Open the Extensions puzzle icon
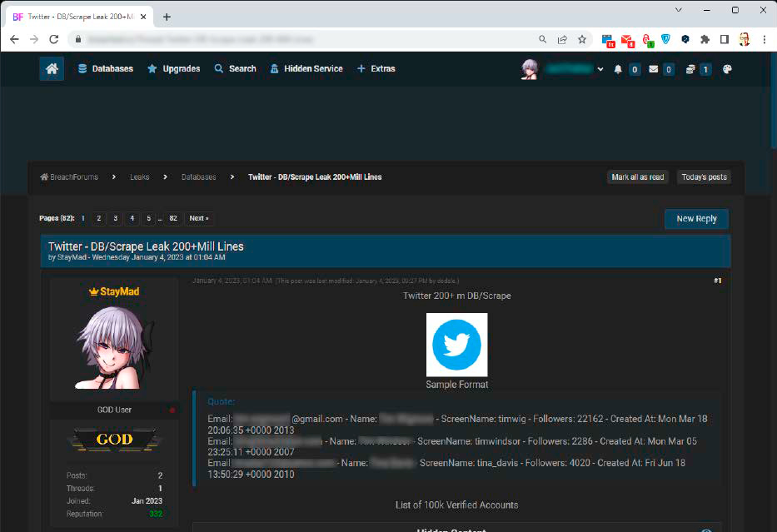The image size is (777, 532). click(705, 39)
